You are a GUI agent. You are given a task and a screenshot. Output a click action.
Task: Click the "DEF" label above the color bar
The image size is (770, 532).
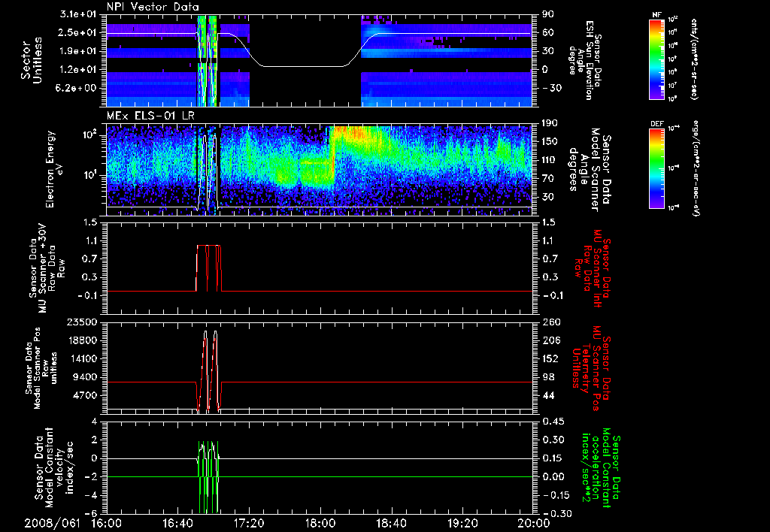click(x=656, y=124)
